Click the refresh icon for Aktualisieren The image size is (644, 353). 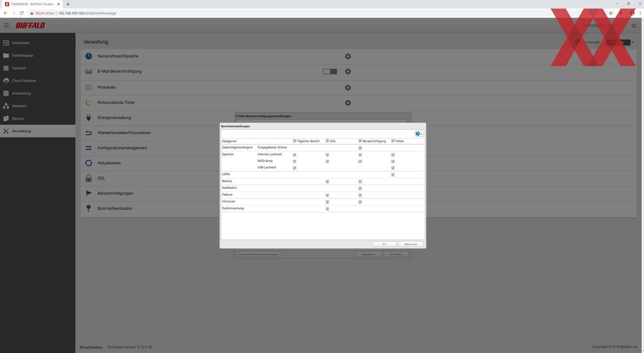[x=89, y=163]
